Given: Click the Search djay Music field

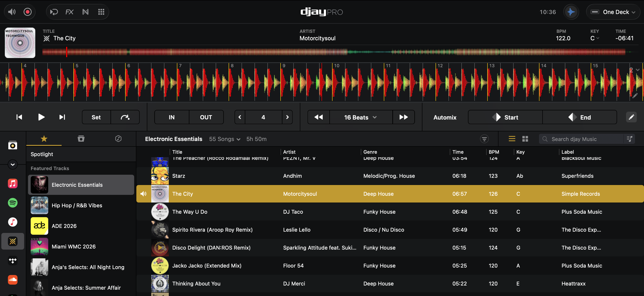Looking at the screenshot, I should pos(581,139).
